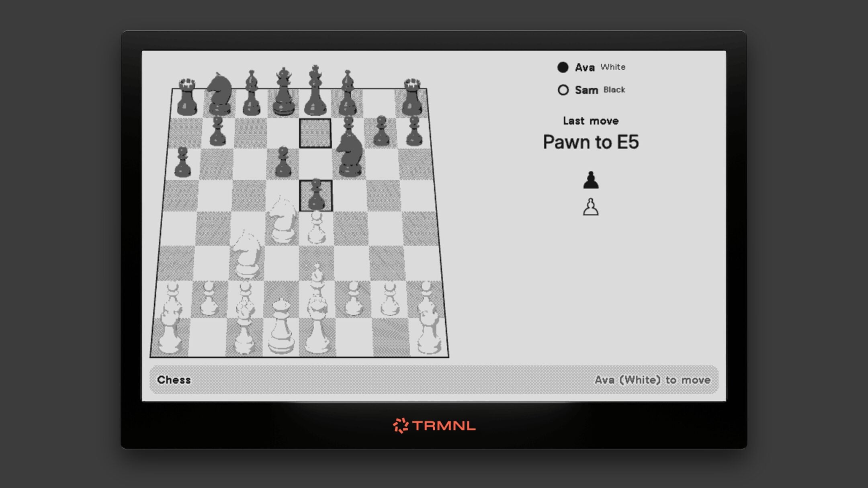The image size is (868, 488).
Task: Select the white pawn on f2
Action: pyautogui.click(x=353, y=298)
